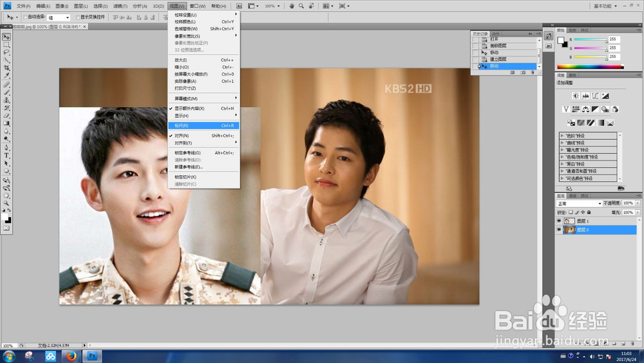Add a Black & White adjustment

[596, 110]
